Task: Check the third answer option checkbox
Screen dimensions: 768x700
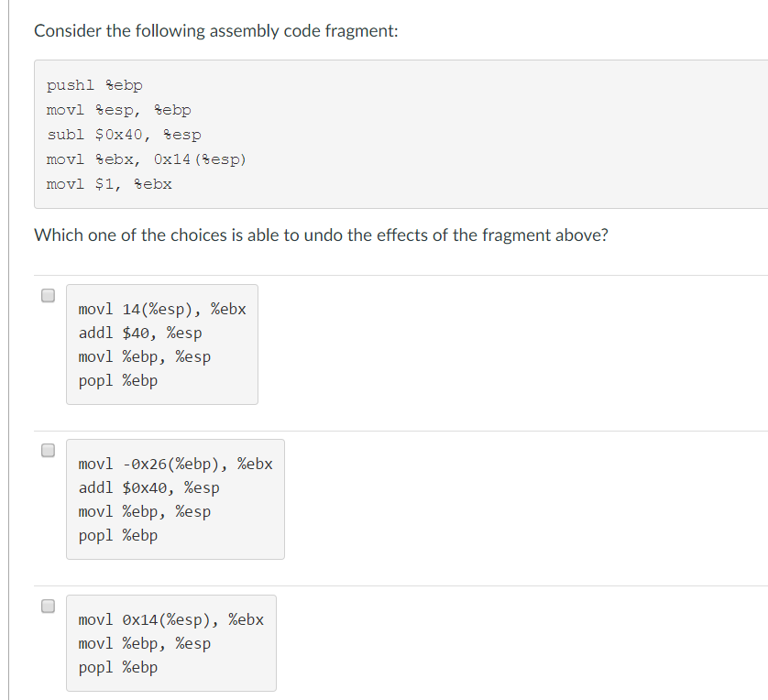Action: [x=47, y=605]
